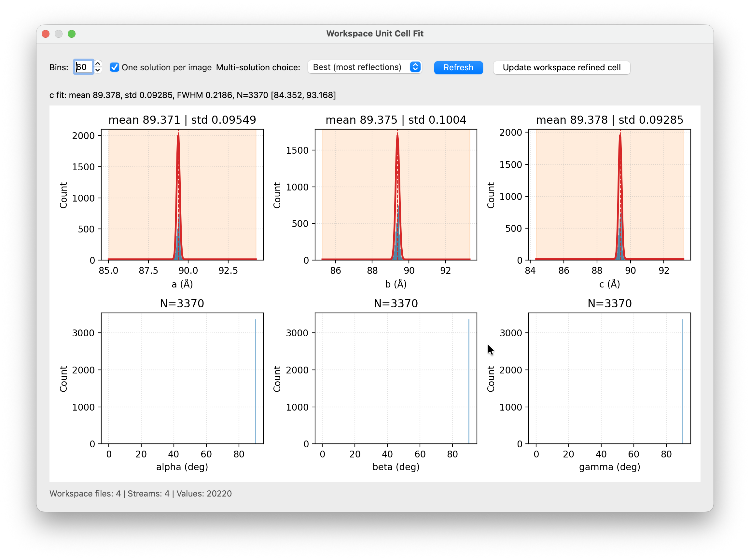Click the Refresh button
The width and height of the screenshot is (750, 560).
pyautogui.click(x=458, y=67)
